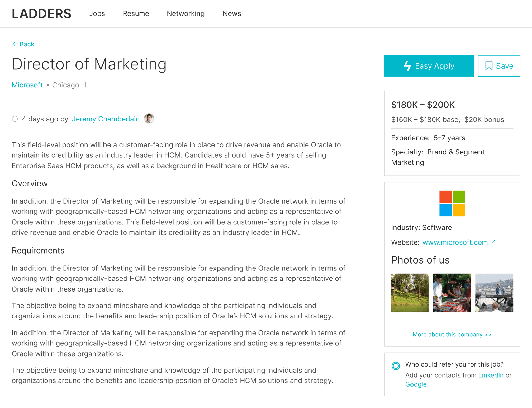532x408 pixels.
Task: Click the Director of Marketing title
Action: tap(89, 64)
